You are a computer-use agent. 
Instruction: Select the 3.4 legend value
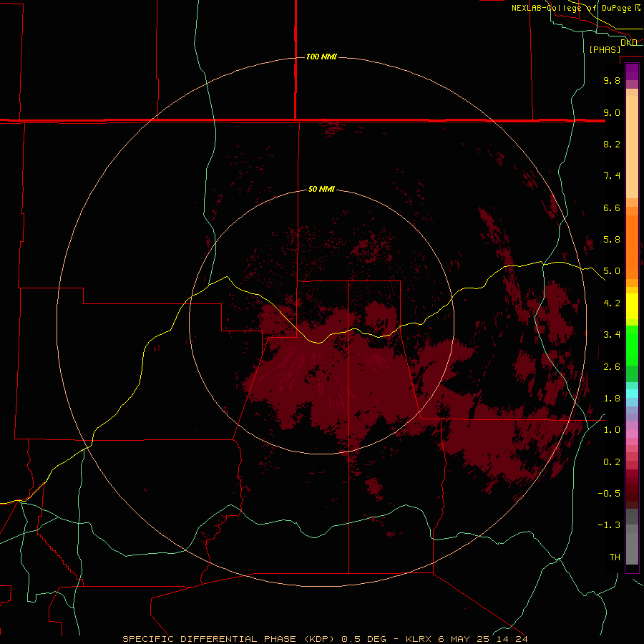[x=612, y=335]
